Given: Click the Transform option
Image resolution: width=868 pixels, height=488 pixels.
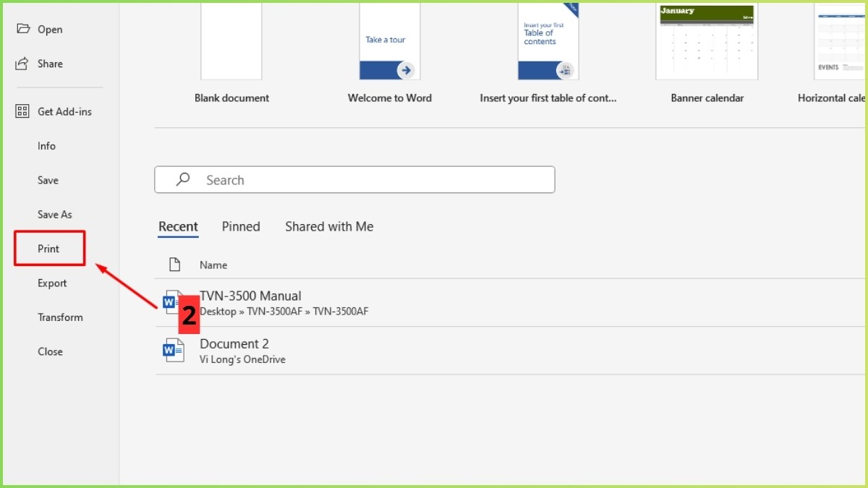Looking at the screenshot, I should (x=60, y=317).
